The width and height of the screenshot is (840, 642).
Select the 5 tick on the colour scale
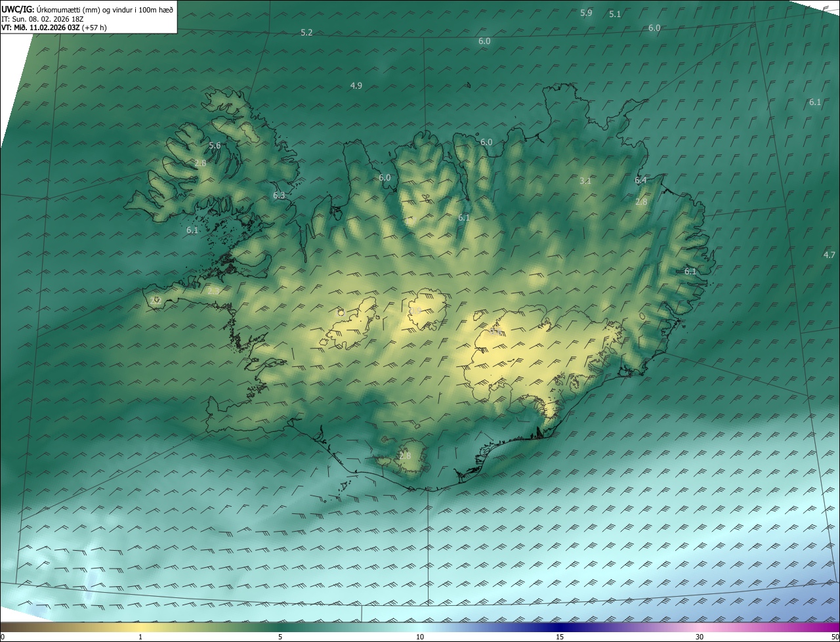[x=280, y=637]
